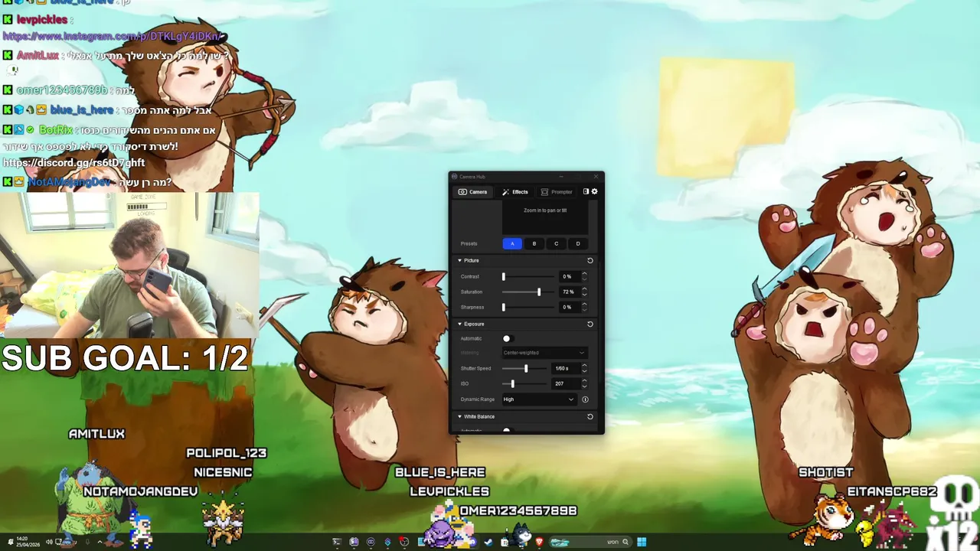Screen dimensions: 980x551
Task: Open the discord.gg invite link
Action: point(73,162)
